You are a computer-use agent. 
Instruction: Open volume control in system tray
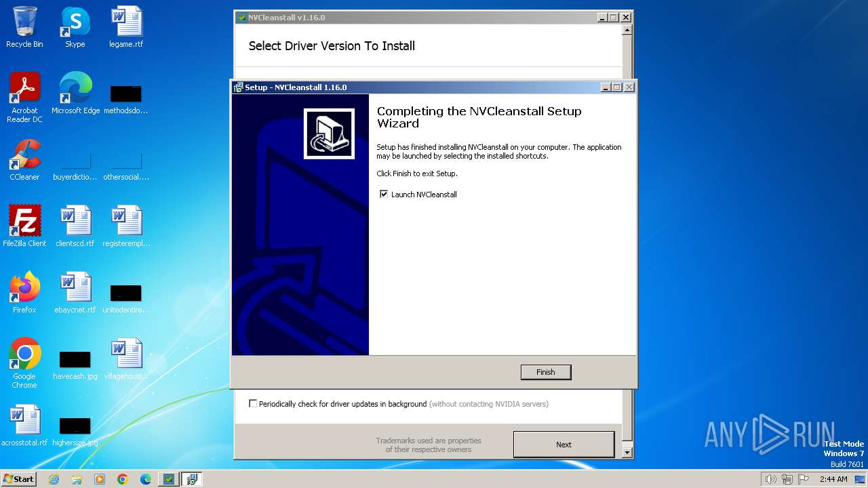point(770,479)
